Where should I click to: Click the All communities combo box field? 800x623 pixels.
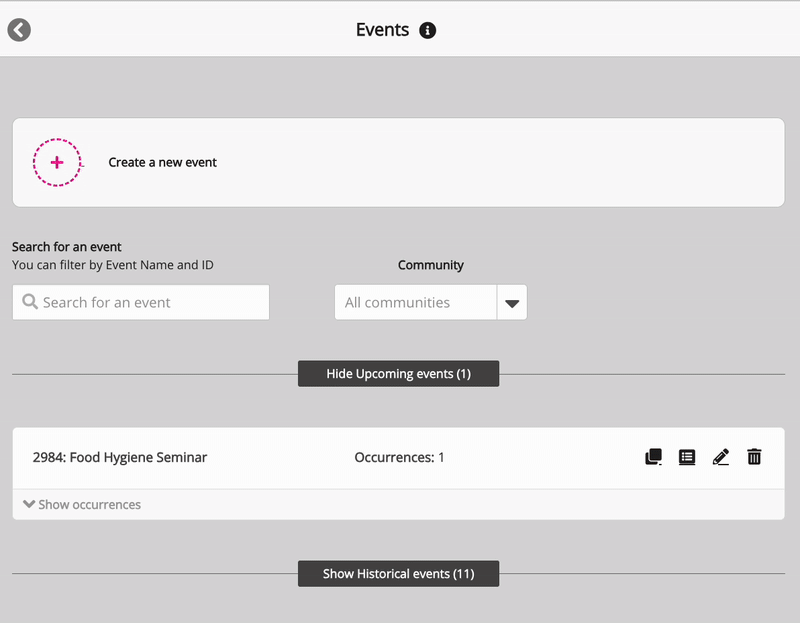[415, 303]
